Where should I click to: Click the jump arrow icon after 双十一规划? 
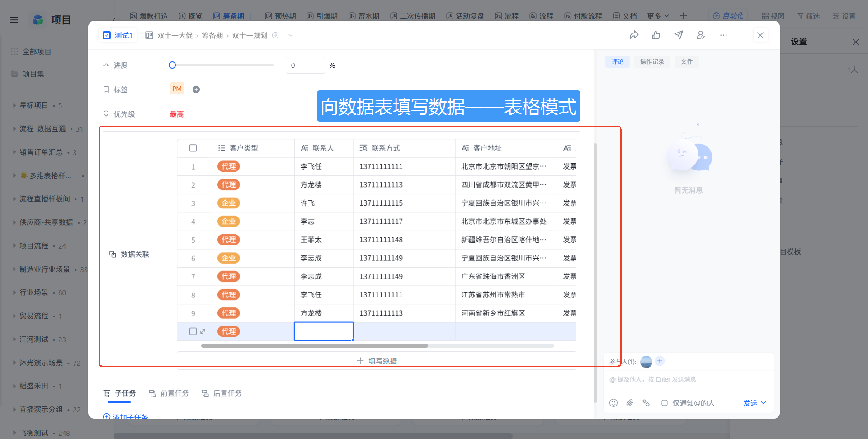click(x=275, y=35)
